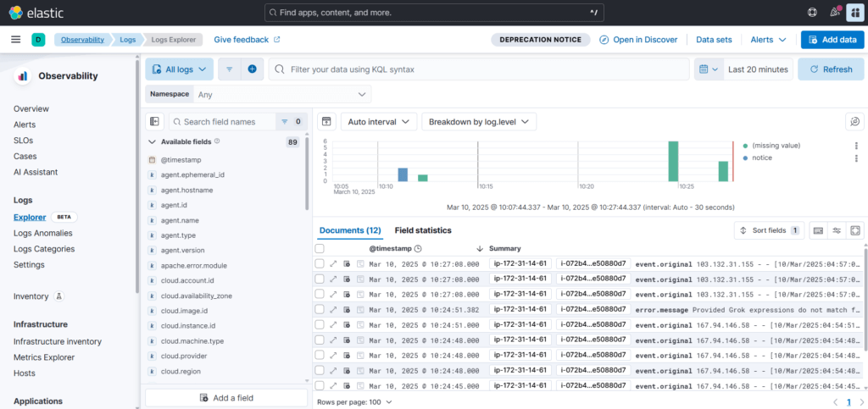This screenshot has height=409, width=868.
Task: Open the calendar quick date menu
Action: [708, 69]
